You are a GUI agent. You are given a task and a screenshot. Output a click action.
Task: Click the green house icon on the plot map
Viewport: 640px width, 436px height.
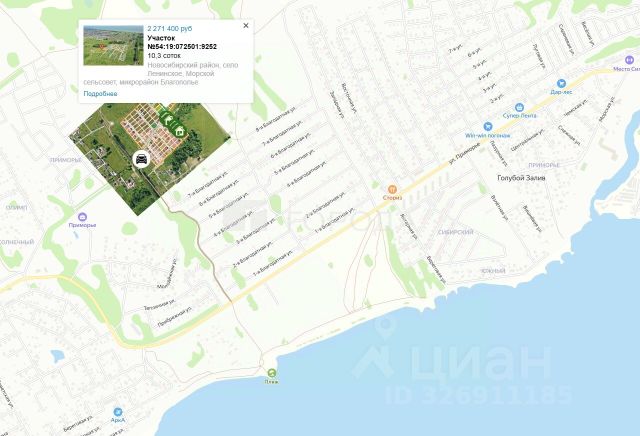[180, 131]
